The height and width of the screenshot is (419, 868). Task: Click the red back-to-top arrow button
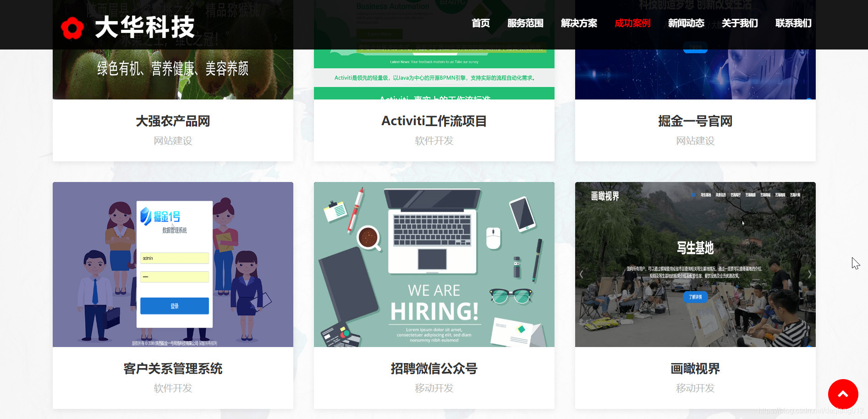(x=843, y=394)
